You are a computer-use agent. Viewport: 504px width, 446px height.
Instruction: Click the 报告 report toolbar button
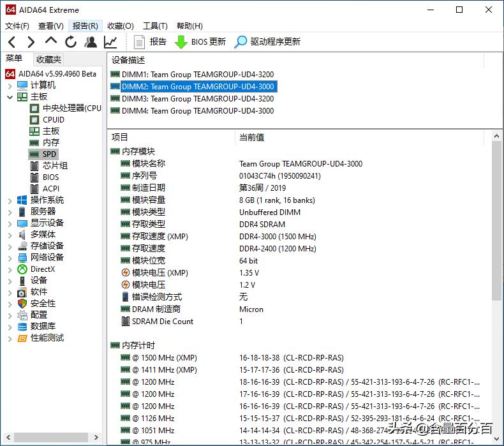(150, 42)
